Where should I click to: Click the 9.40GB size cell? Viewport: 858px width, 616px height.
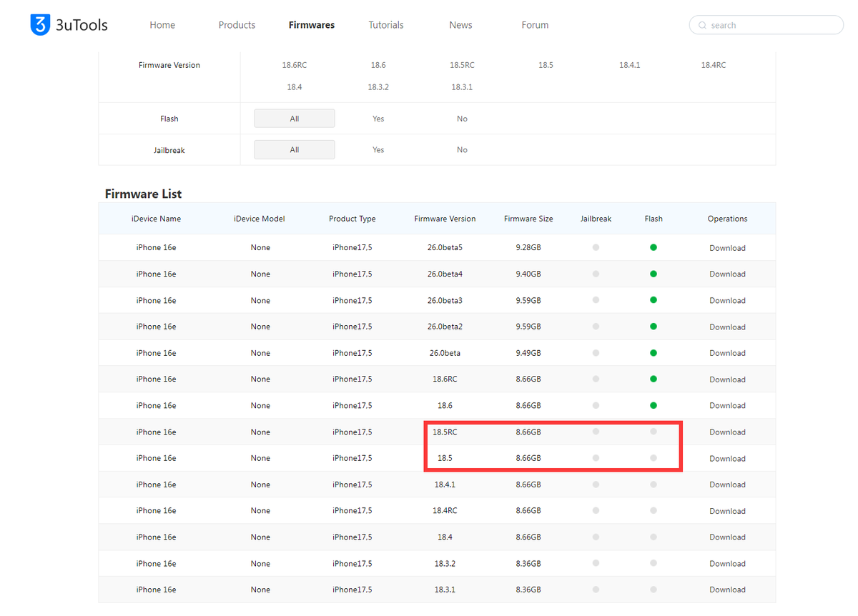click(528, 274)
